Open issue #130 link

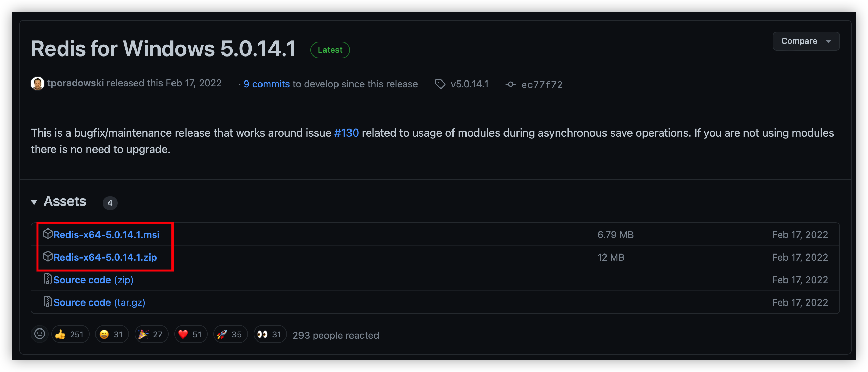(x=346, y=133)
